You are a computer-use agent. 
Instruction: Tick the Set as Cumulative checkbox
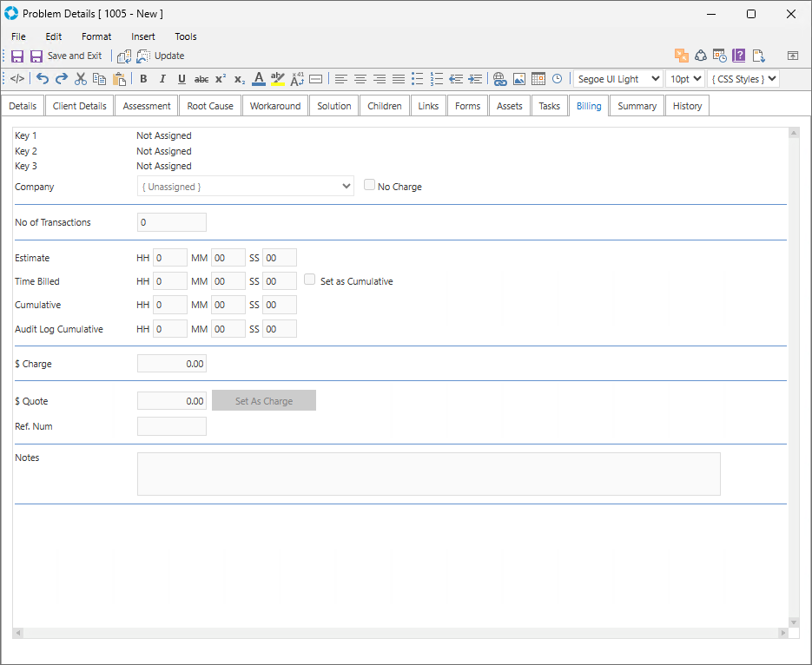click(310, 280)
